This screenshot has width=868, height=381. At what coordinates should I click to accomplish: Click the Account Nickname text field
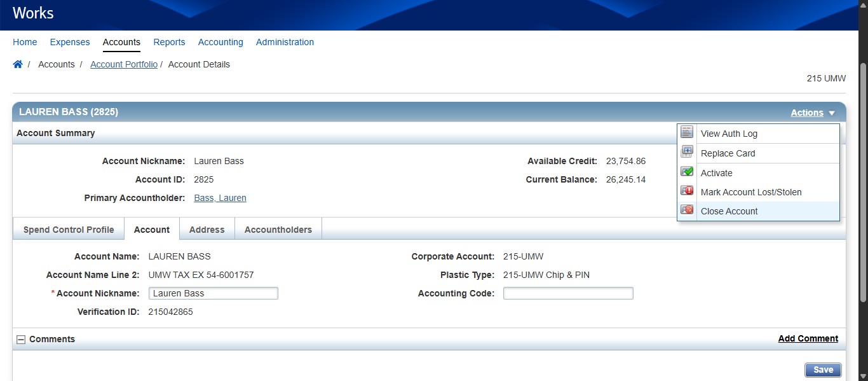point(213,293)
